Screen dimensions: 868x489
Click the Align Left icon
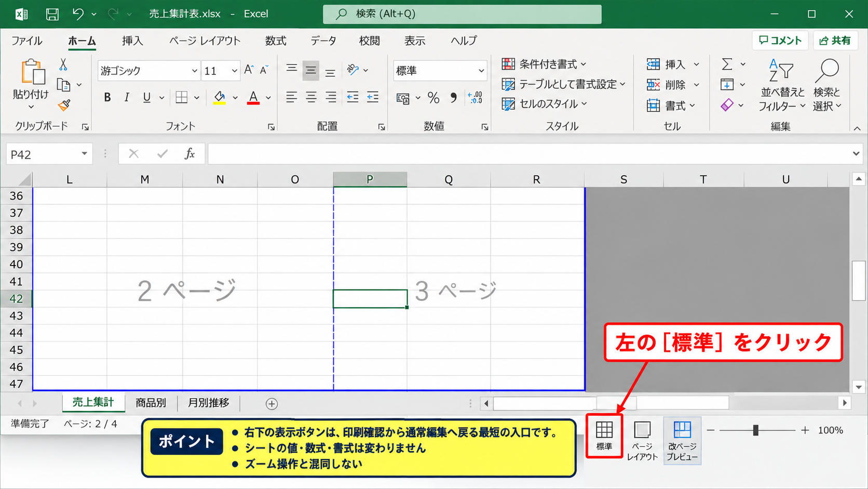point(292,97)
